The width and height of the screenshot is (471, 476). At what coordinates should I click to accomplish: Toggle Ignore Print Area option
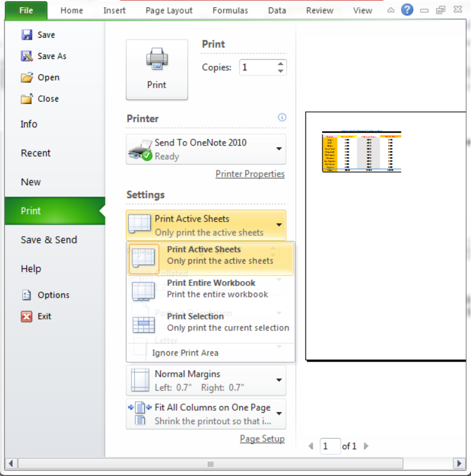point(211,353)
